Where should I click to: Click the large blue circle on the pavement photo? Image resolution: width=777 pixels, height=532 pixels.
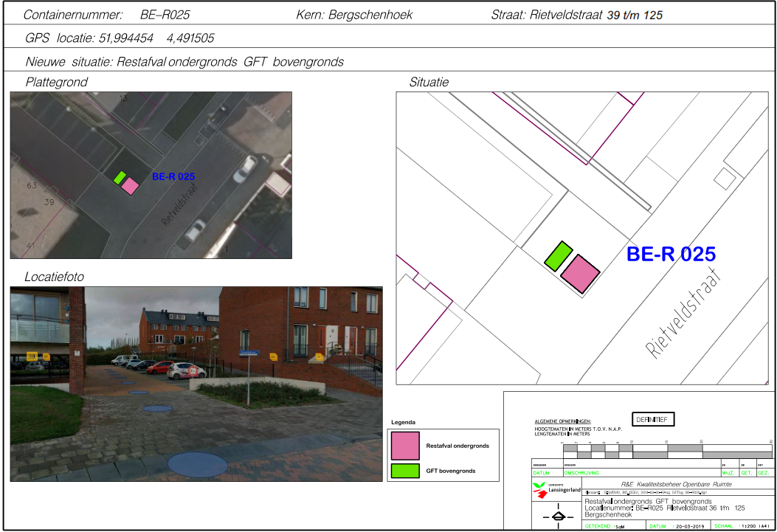pyautogui.click(x=197, y=465)
